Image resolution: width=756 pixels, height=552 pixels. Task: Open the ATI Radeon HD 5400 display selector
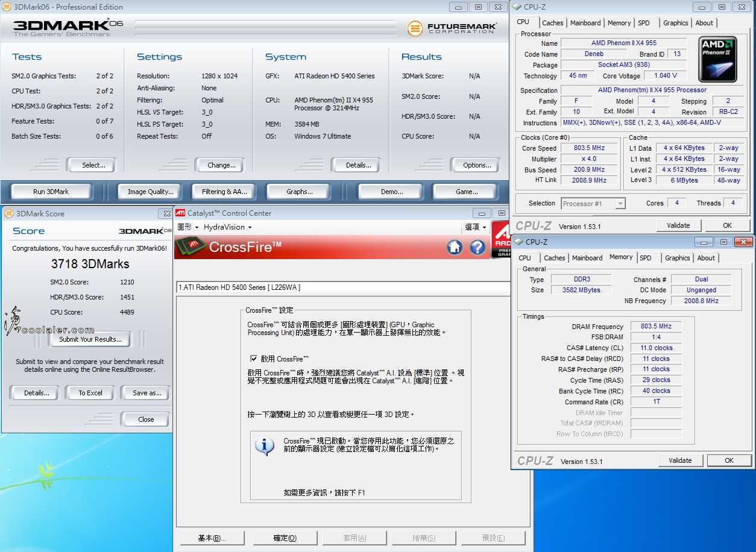pos(344,287)
